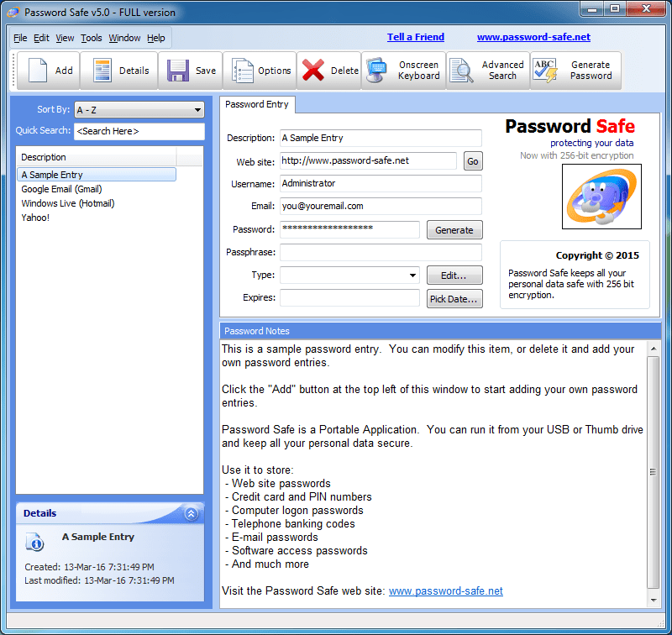Viewport: 672px width, 635px height.
Task: Click the Tell a Friend link
Action: [416, 37]
